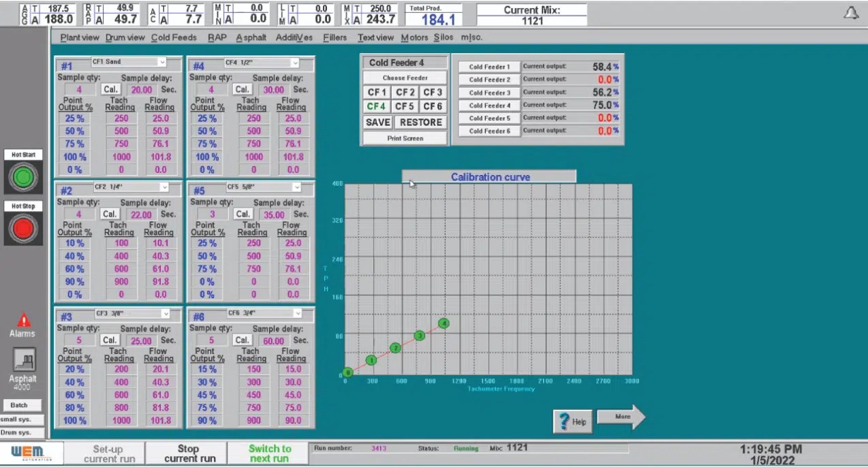Open the Silos menu
Image resolution: width=868 pixels, height=467 pixels.
tap(443, 37)
